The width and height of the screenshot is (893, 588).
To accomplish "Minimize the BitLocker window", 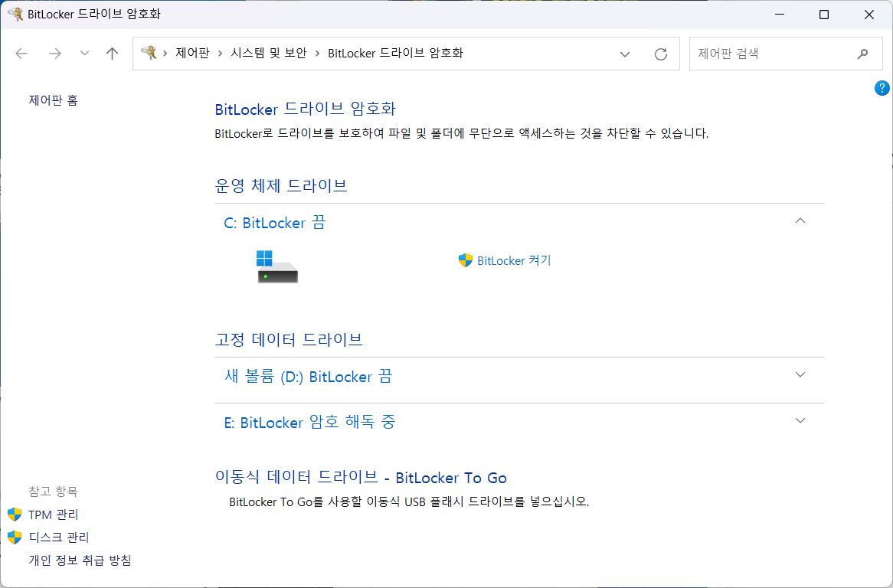I will coord(780,15).
